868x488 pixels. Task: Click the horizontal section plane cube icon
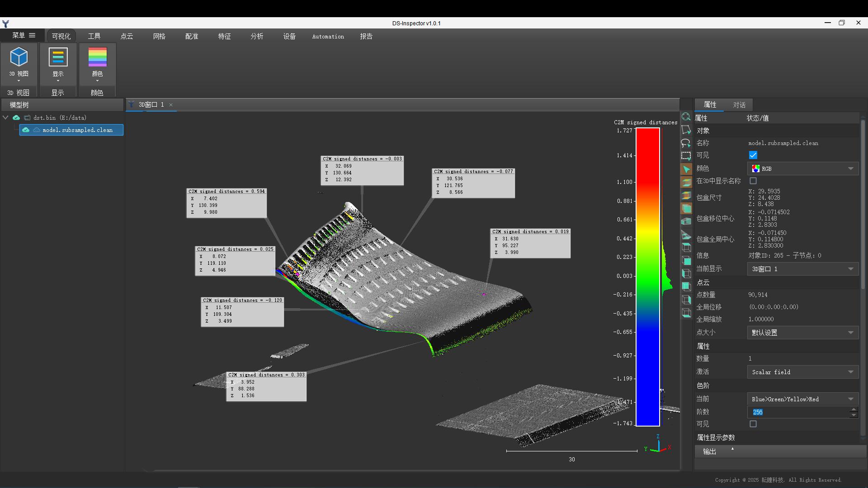click(x=686, y=183)
